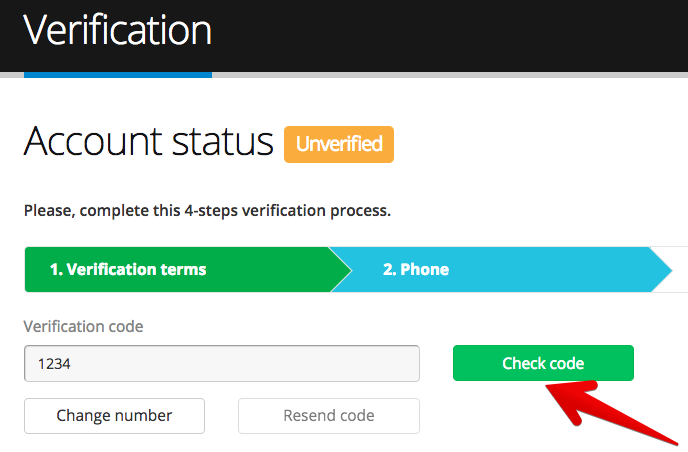
Task: Click the empty right side of the code input box
Action: (x=307, y=363)
